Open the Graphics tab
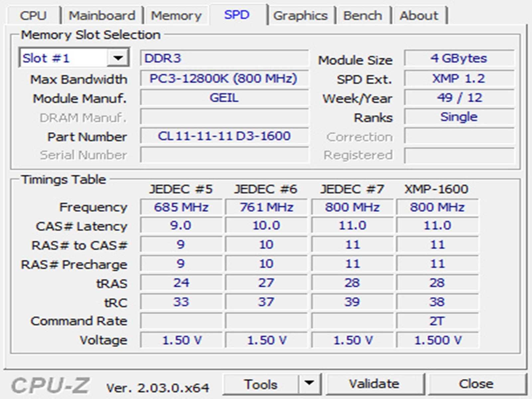This screenshot has width=532, height=399. click(300, 15)
